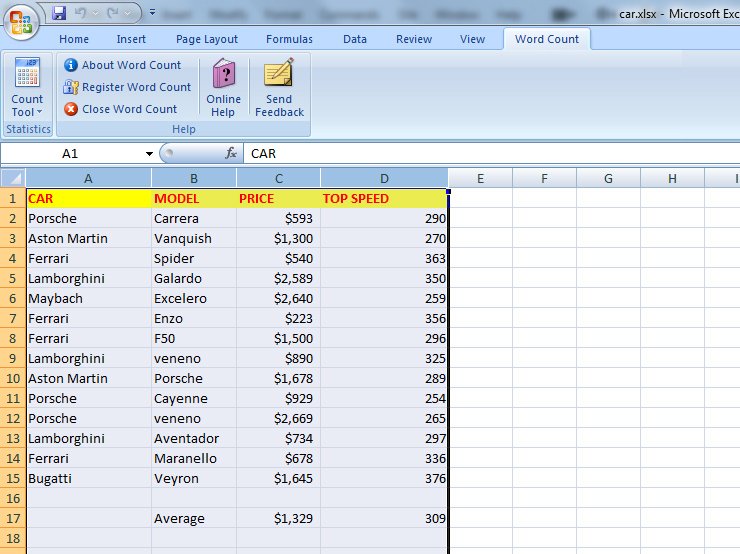Switch to the Insert tab
This screenshot has height=554, width=740.
(x=131, y=39)
